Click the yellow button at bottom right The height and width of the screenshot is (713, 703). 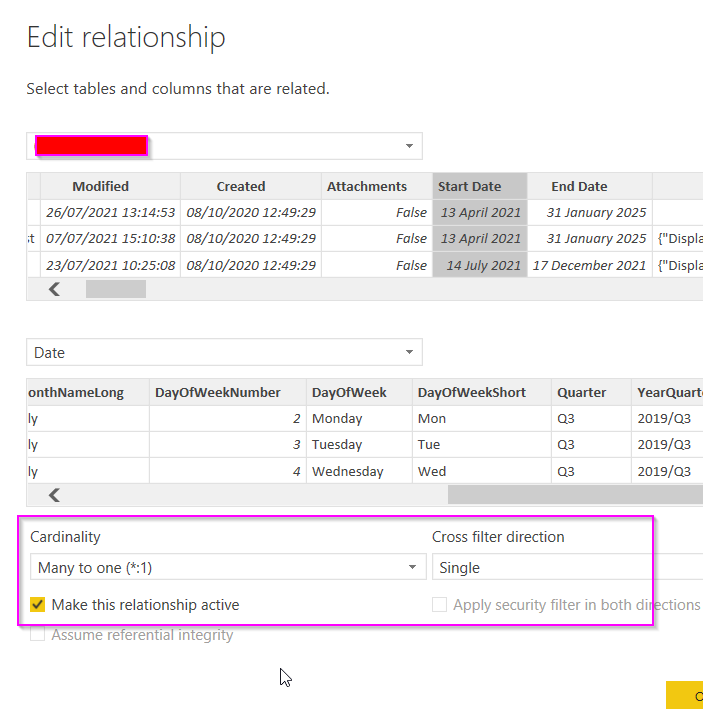point(685,696)
